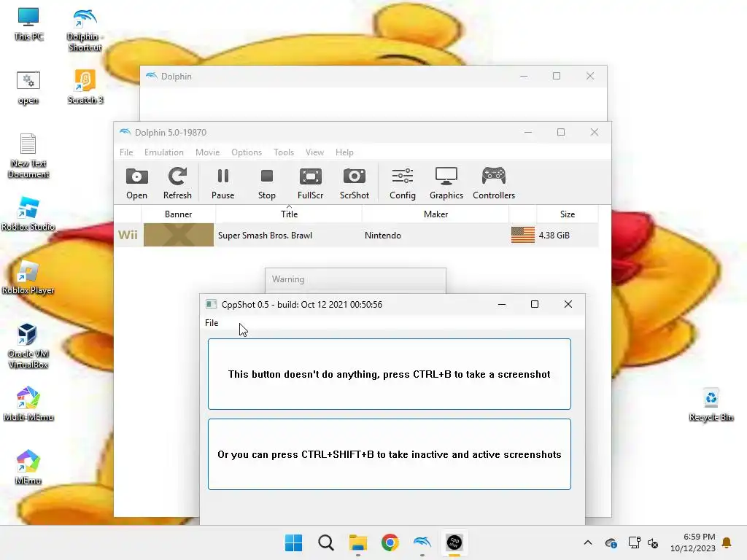
Task: Select the Super Smash Bros. Brawl title
Action: 265,236
